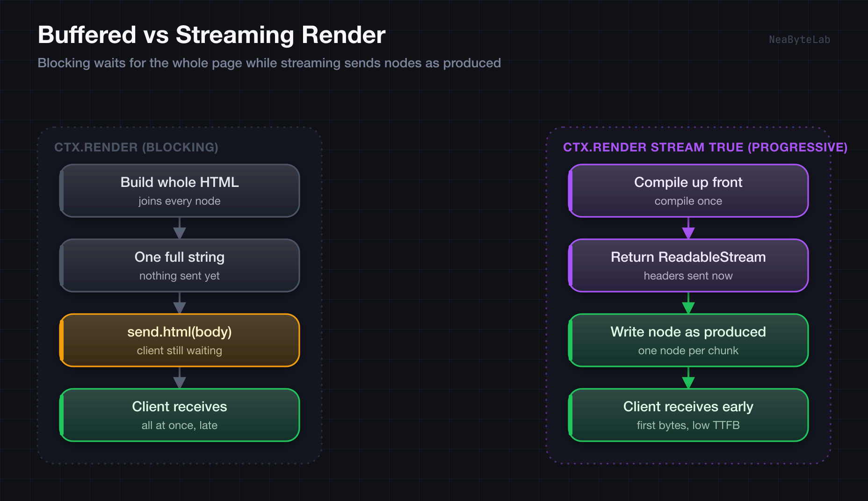
Task: Click the 'joins every node' caption
Action: coord(180,201)
